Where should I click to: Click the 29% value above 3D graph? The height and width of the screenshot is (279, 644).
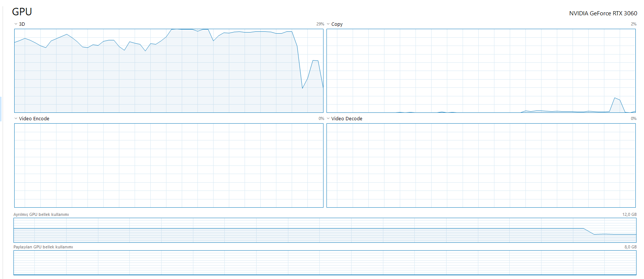320,24
